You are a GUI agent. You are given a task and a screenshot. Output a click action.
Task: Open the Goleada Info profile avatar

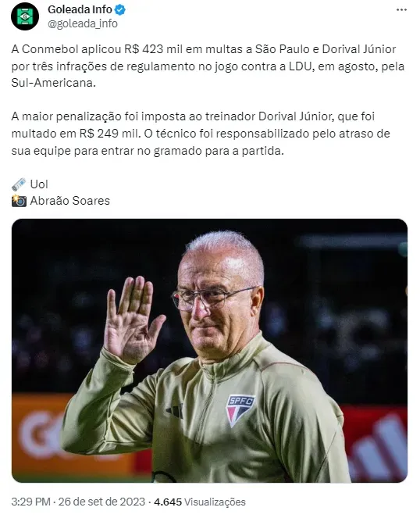(25, 16)
